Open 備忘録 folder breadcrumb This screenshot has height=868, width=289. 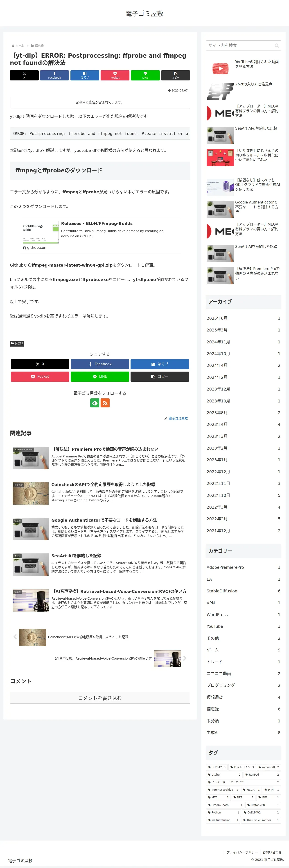pyautogui.click(x=37, y=46)
